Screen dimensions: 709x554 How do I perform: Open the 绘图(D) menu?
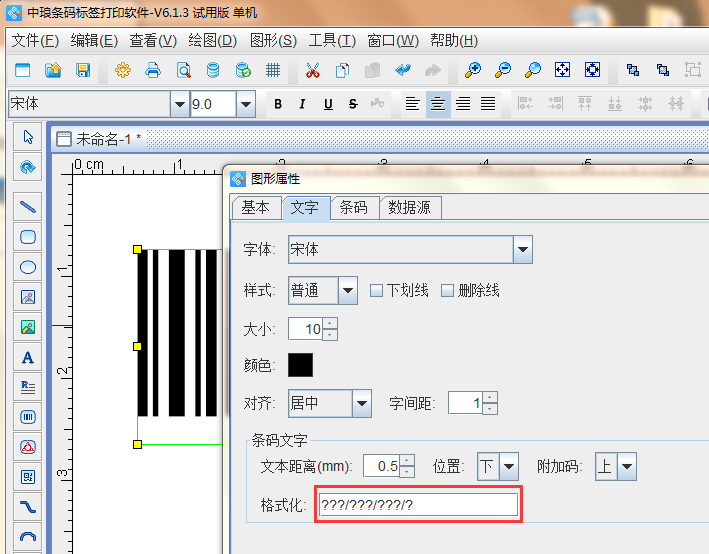coord(212,40)
